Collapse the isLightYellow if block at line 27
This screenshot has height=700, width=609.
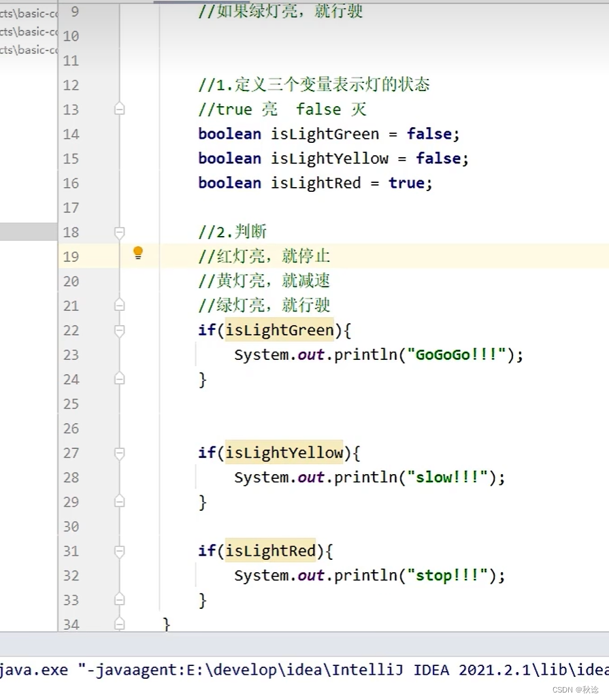pyautogui.click(x=120, y=453)
